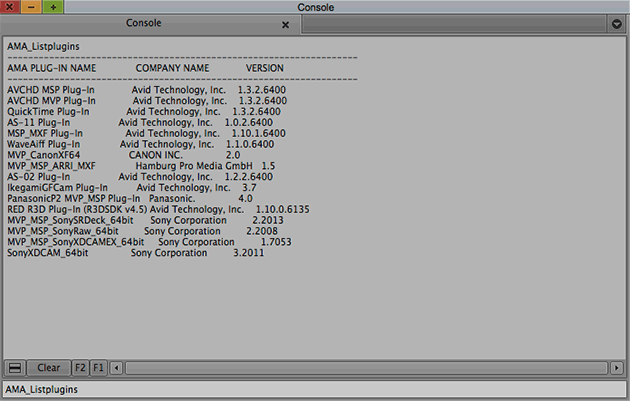
Task: Toggle the console split view icon
Action: pos(15,368)
